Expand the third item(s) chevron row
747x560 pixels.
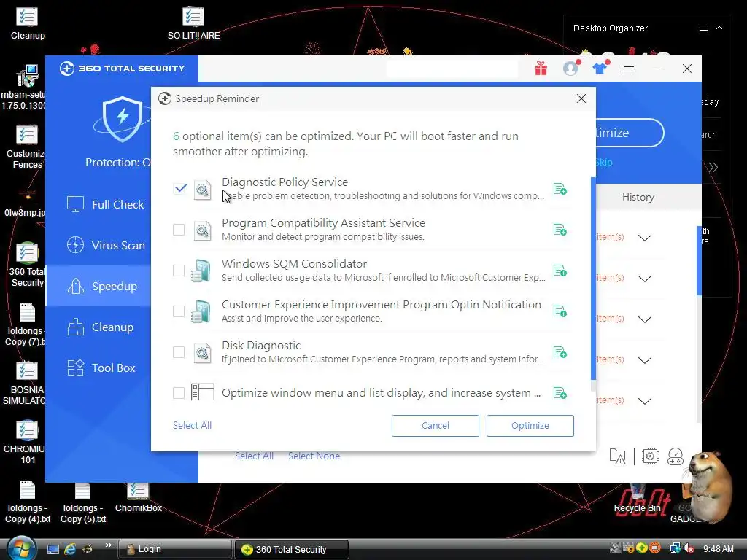[645, 319]
